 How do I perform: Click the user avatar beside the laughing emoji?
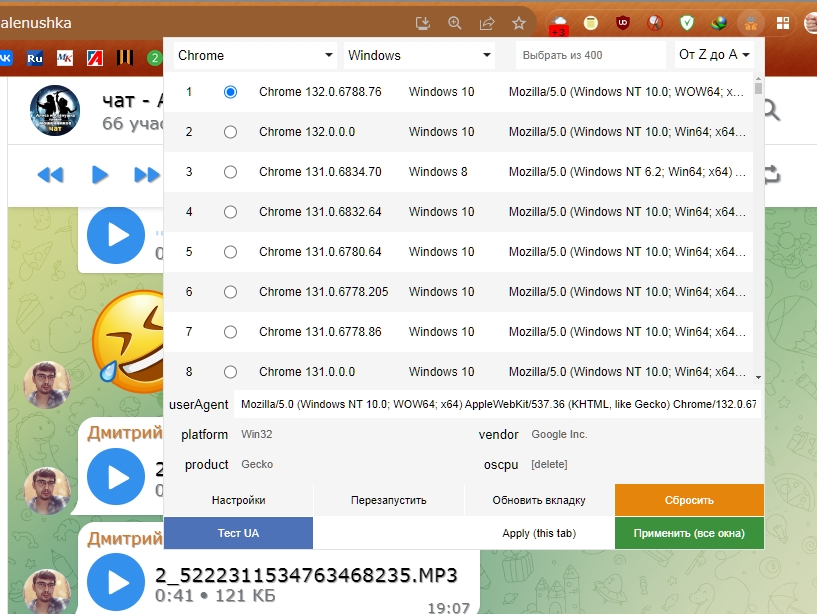(47, 385)
